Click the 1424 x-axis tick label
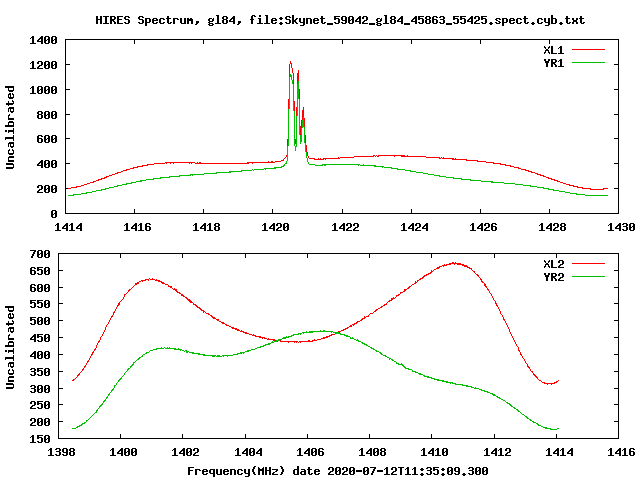 (414, 227)
